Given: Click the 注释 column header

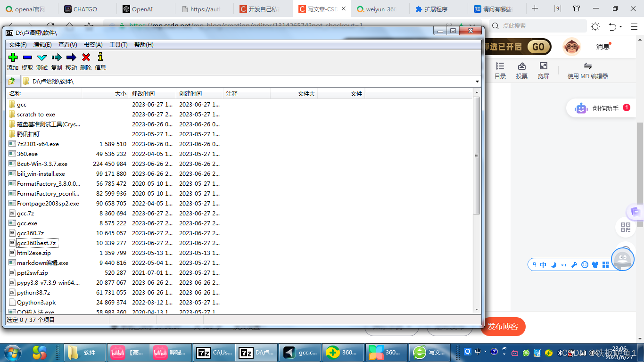Looking at the screenshot, I should pyautogui.click(x=247, y=94).
